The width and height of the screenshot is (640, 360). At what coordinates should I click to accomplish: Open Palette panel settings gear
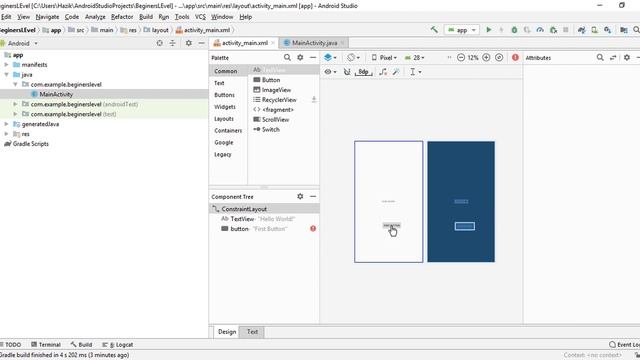(300, 58)
